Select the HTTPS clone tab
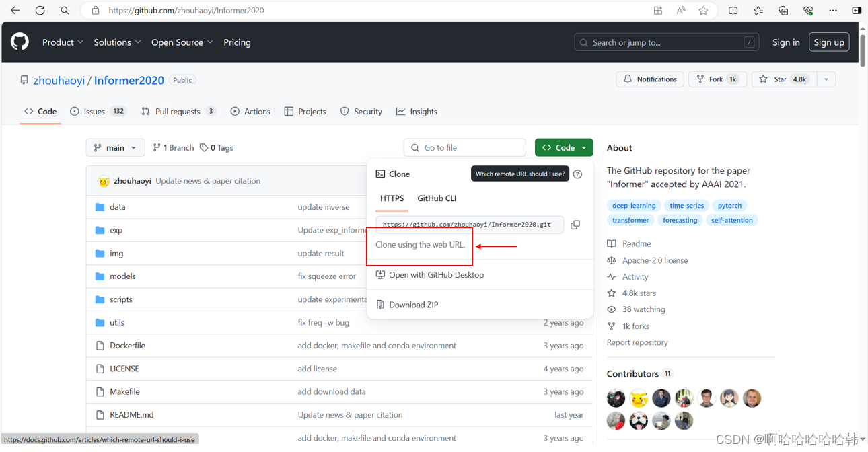The width and height of the screenshot is (868, 452). pyautogui.click(x=392, y=198)
